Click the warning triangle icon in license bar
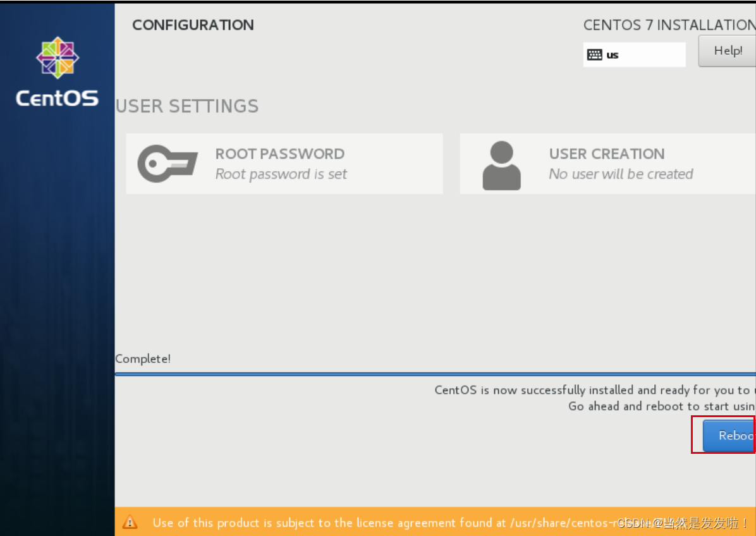 tap(130, 521)
